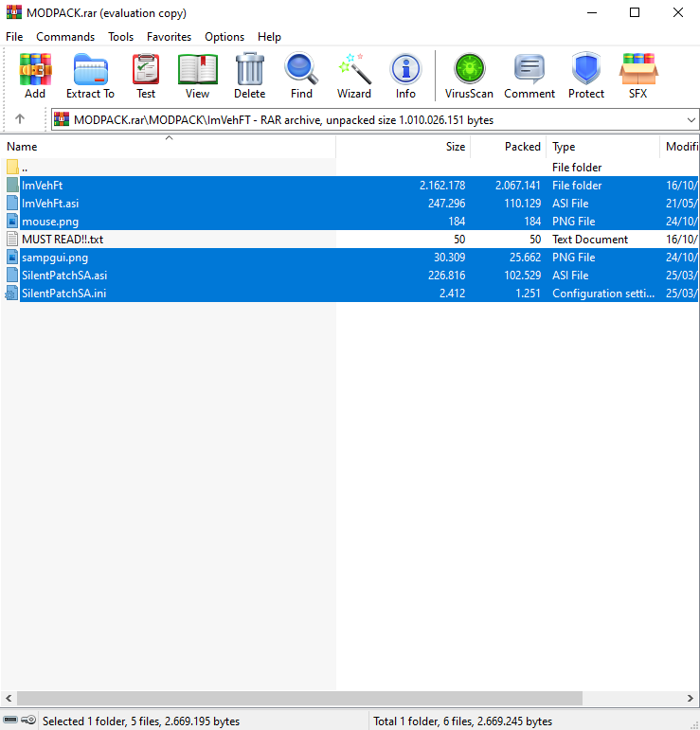Click the MUST READ!!.txt document icon

coord(12,240)
